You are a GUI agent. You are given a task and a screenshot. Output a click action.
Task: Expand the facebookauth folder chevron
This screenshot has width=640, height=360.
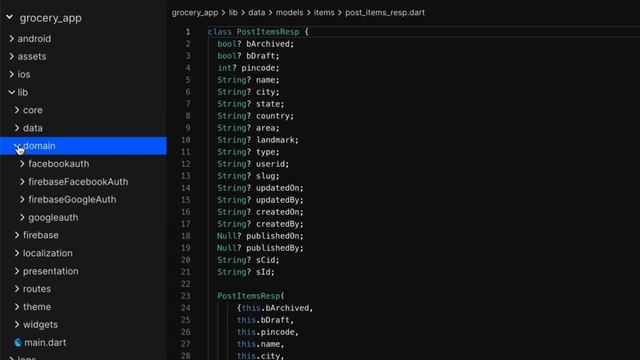pos(22,164)
